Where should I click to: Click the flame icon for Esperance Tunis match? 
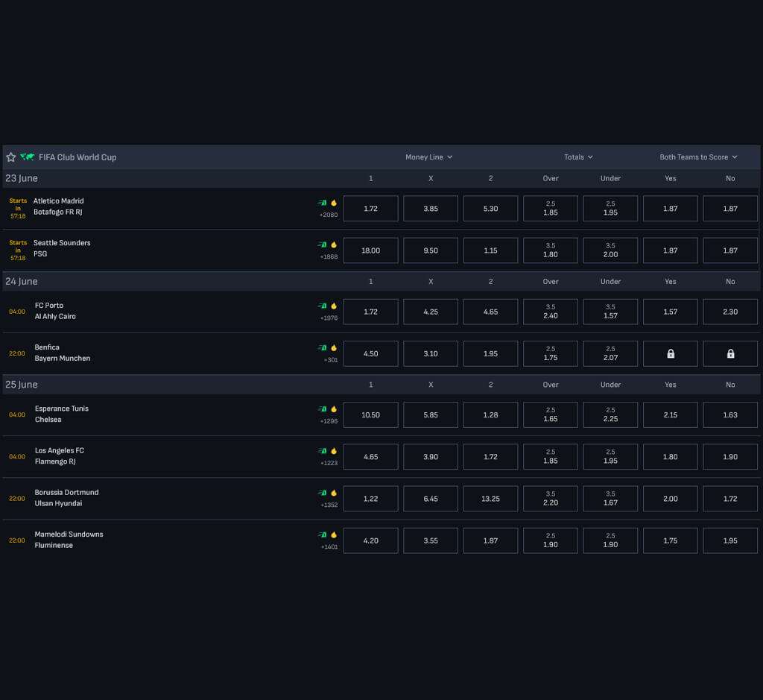click(x=334, y=409)
